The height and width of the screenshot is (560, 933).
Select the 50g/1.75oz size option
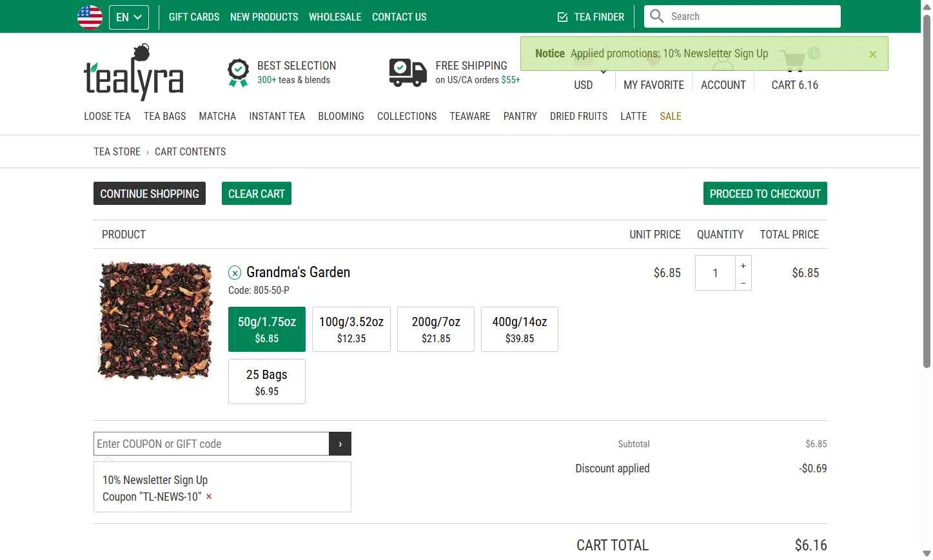267,329
